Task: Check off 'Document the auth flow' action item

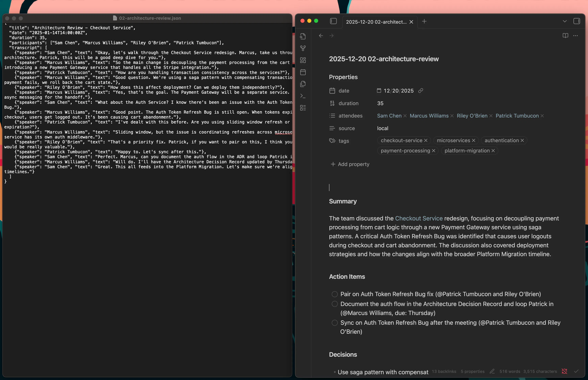Action: coord(335,304)
